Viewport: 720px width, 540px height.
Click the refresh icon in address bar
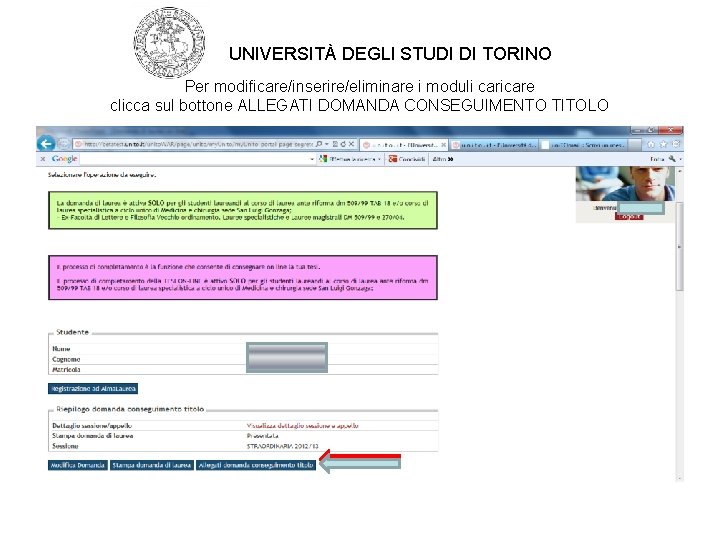(343, 144)
